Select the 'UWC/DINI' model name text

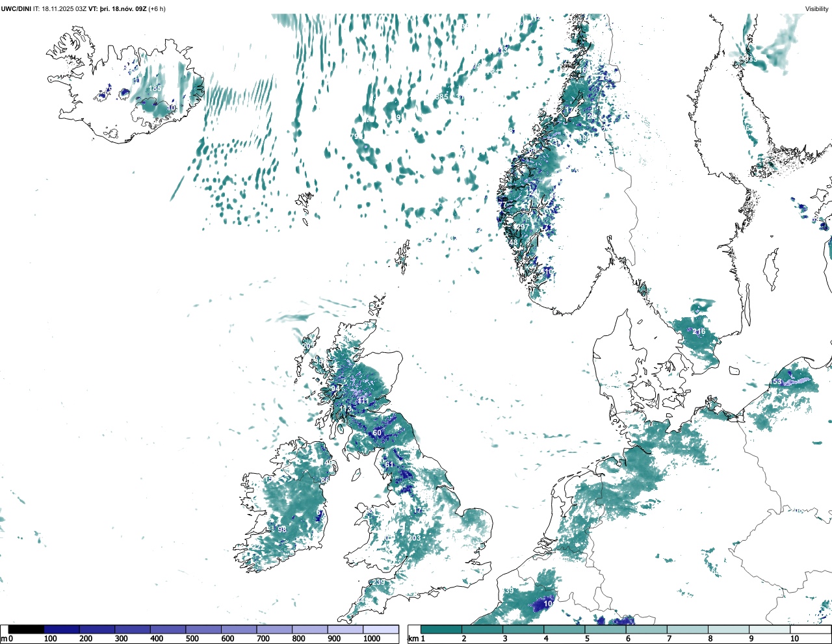[x=16, y=8]
